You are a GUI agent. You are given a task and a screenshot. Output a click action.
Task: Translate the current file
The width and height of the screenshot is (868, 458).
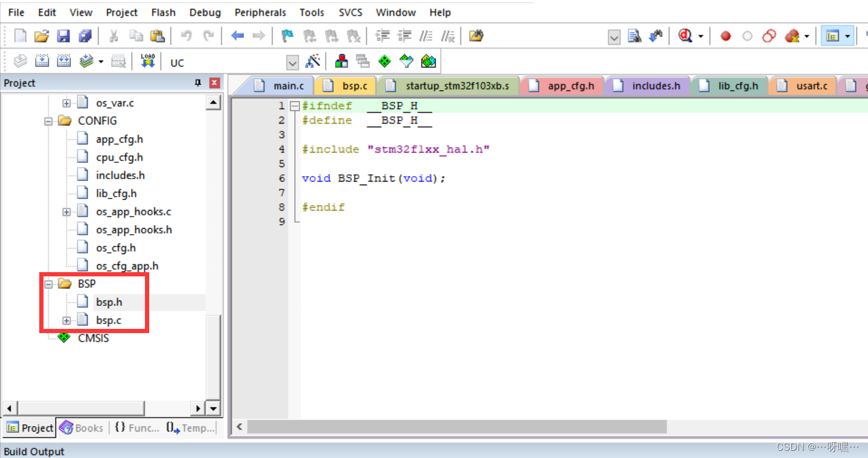click(21, 61)
